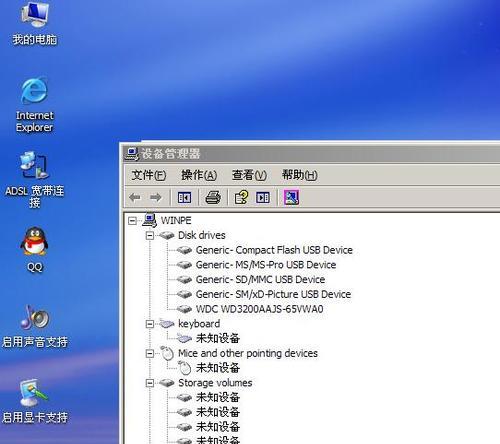500x444 pixels.
Task: Open the 查看(V) menu
Action: [249, 175]
